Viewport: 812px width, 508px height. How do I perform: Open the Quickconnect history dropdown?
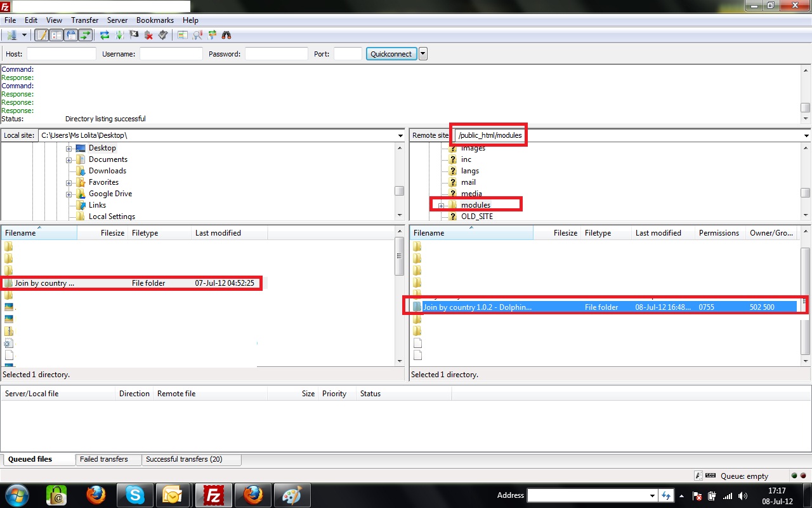click(423, 54)
